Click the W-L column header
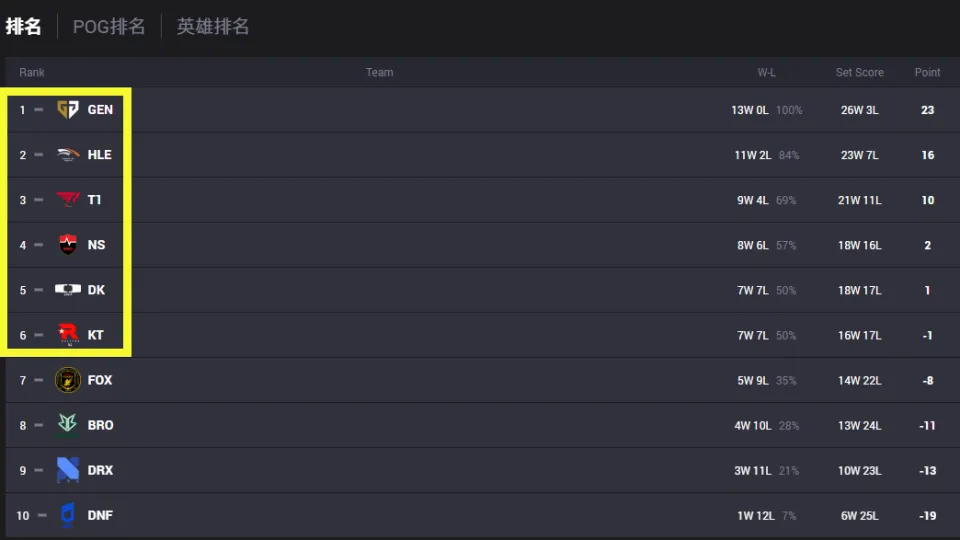 (x=766, y=72)
